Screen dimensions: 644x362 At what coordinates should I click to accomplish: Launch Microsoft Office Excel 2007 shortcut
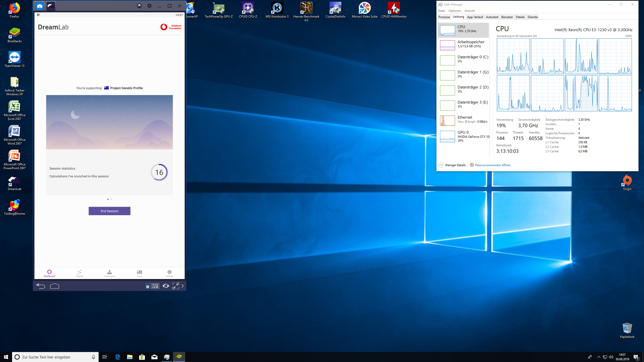pyautogui.click(x=14, y=111)
